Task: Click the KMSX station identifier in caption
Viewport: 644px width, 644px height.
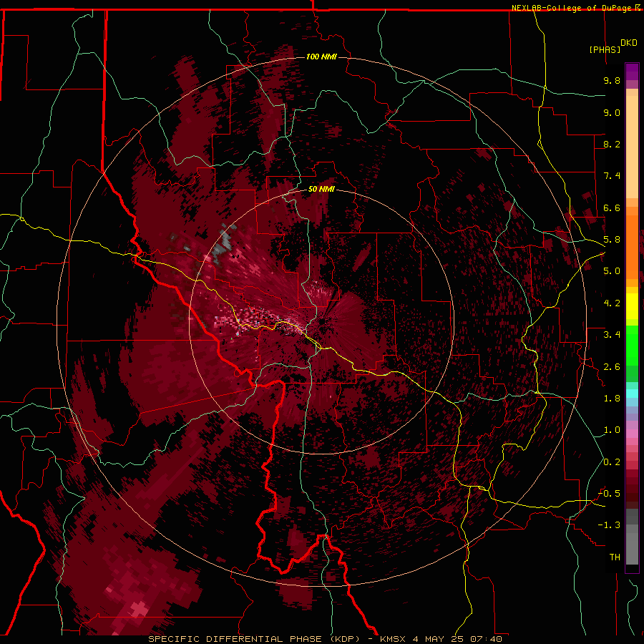Action: (393, 639)
